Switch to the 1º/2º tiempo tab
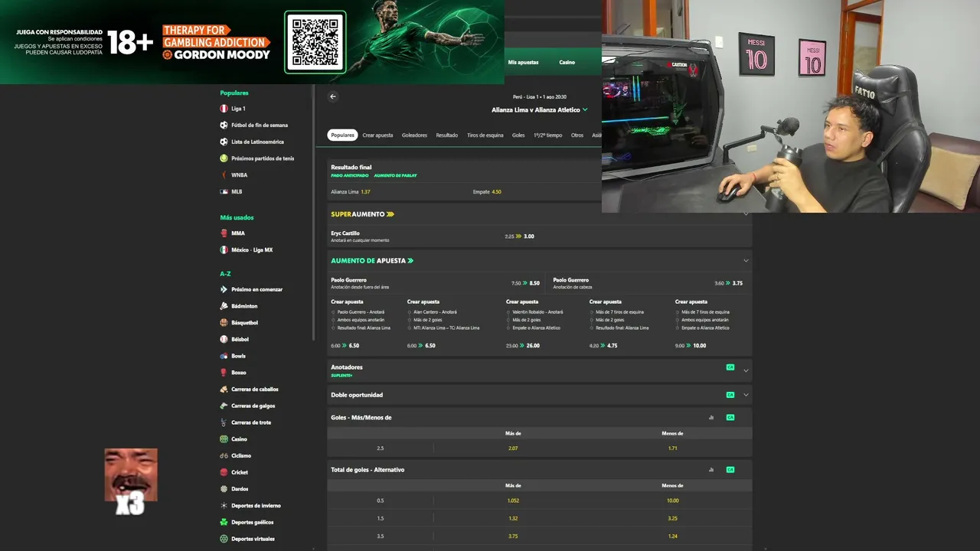 click(547, 135)
